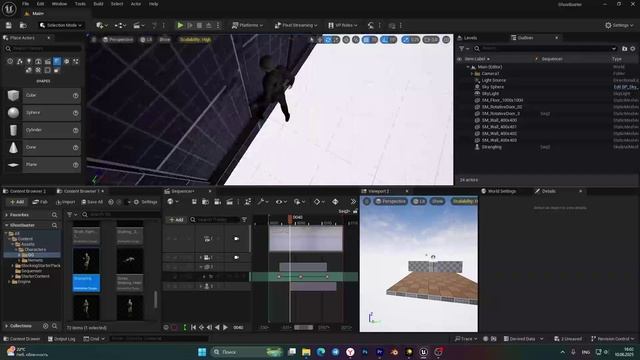Open the Platforms dropdown

click(247, 25)
